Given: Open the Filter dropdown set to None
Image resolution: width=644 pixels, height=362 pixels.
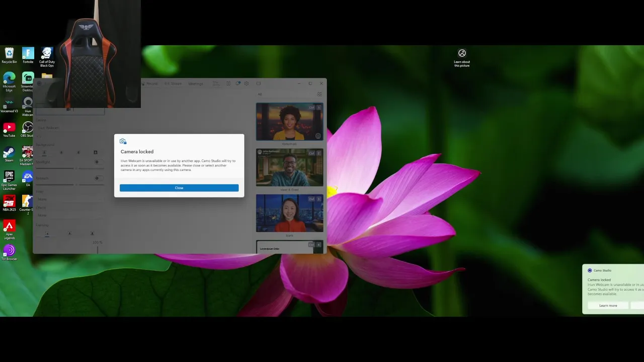Looking at the screenshot, I should pos(69,199).
